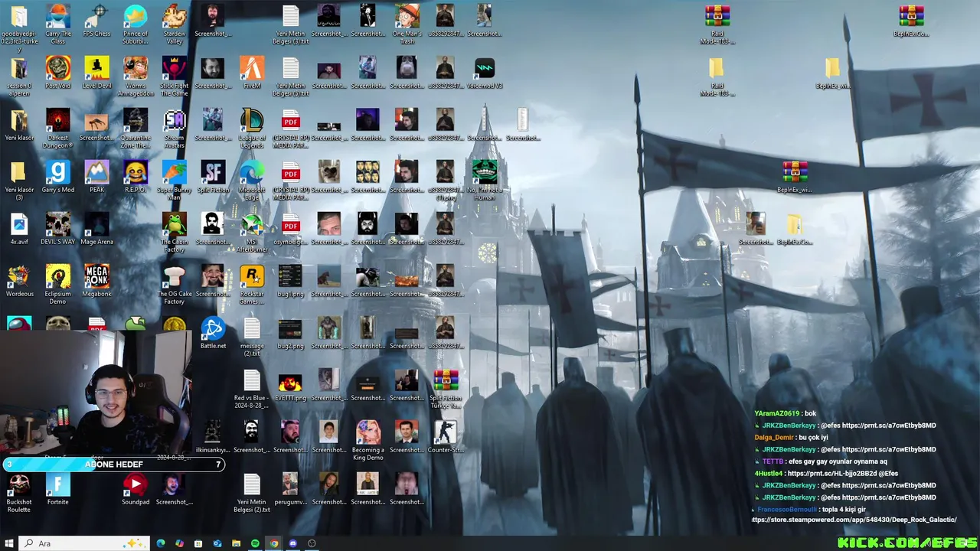Image resolution: width=980 pixels, height=551 pixels.
Task: Open MSI Afterburner shortcut
Action: click(252, 232)
